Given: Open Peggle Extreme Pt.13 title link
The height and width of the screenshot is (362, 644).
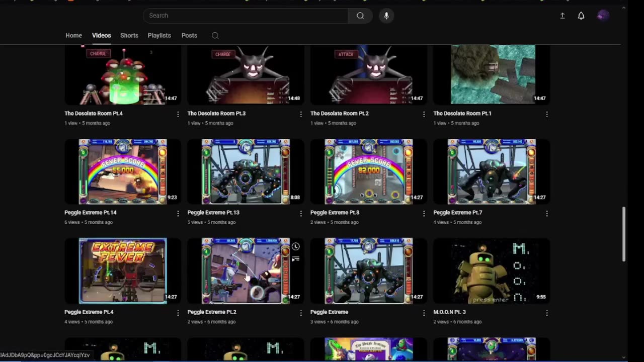Looking at the screenshot, I should (213, 213).
